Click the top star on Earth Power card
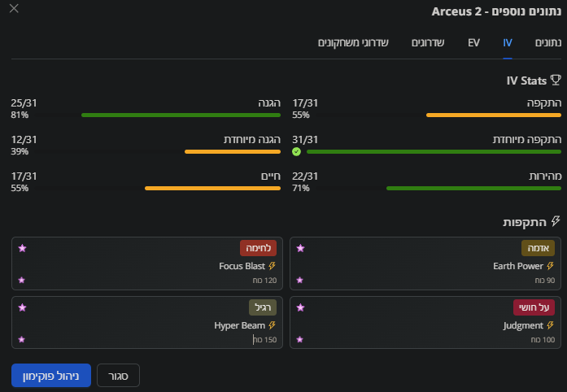567x392 pixels. [300, 248]
